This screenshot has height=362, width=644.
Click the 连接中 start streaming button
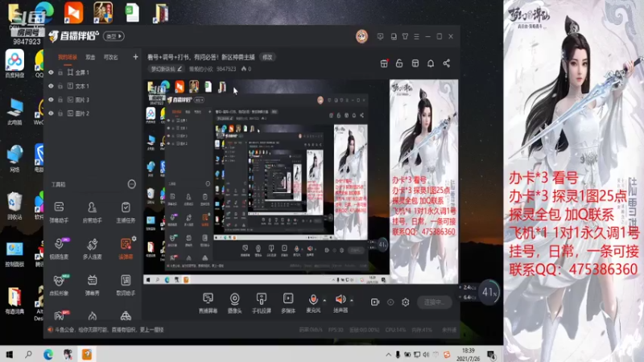435,302
